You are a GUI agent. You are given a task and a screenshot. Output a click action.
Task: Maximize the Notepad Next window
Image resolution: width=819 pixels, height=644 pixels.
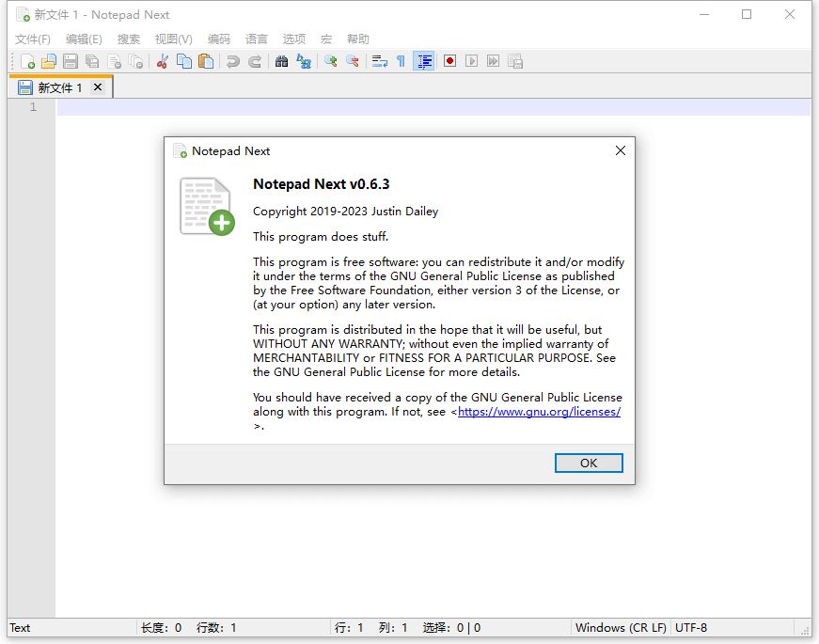[747, 15]
